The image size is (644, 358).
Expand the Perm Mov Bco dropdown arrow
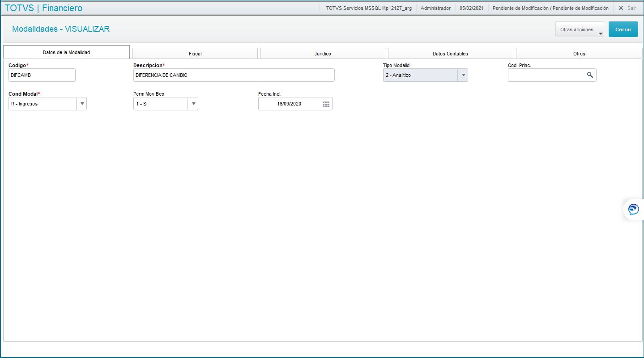pyautogui.click(x=193, y=104)
